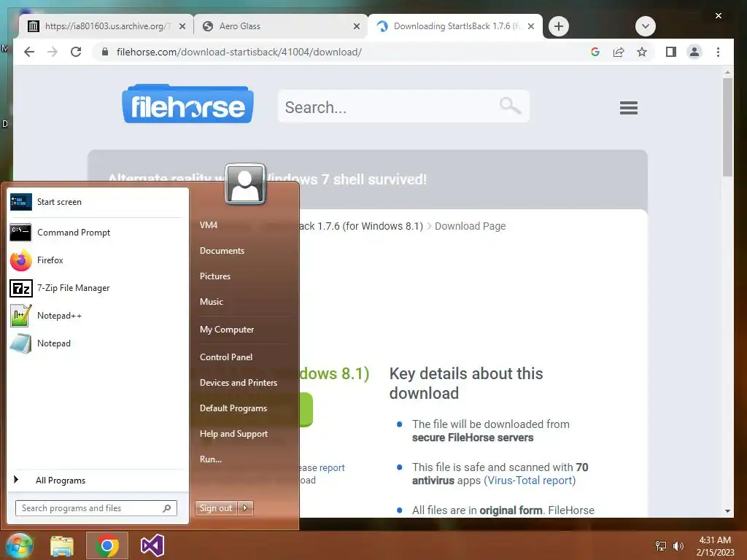Open a new tab with plus button

[x=559, y=26]
